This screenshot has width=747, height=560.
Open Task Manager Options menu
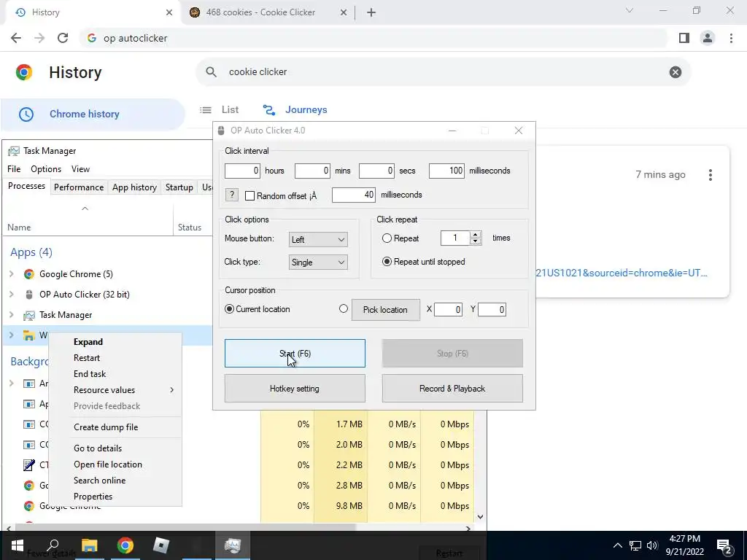point(46,169)
